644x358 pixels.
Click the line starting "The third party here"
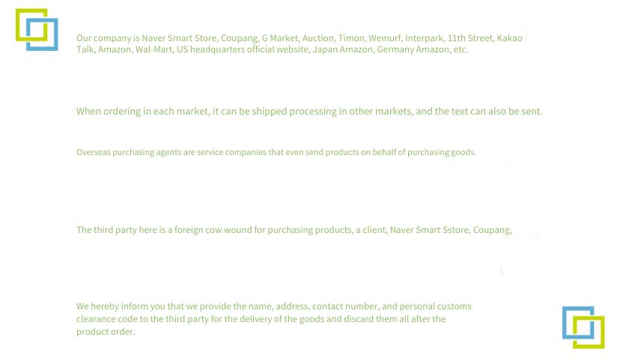click(x=294, y=230)
